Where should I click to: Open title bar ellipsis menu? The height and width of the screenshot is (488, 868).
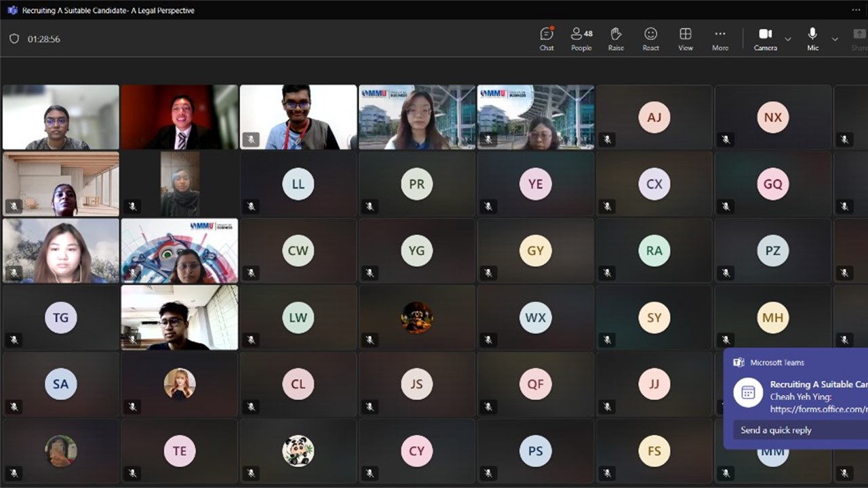856,10
